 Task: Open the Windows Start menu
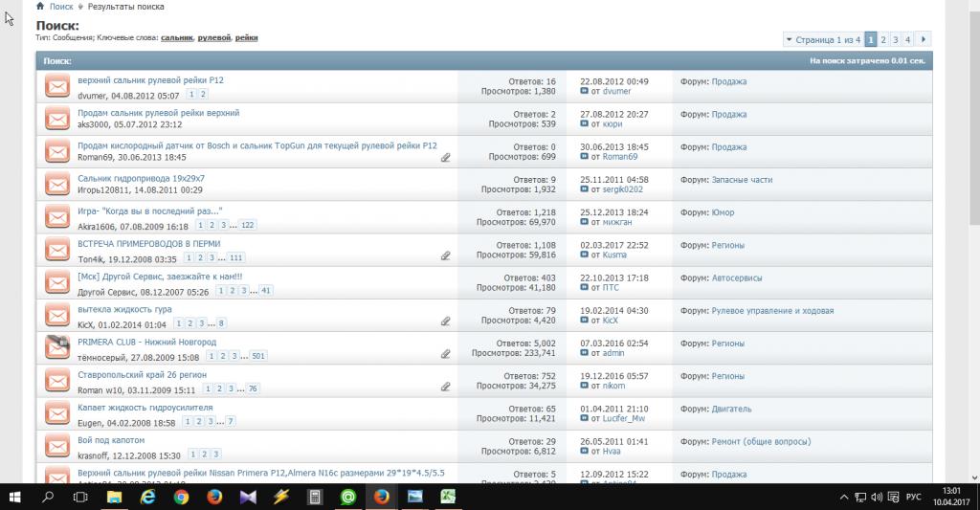(x=13, y=497)
